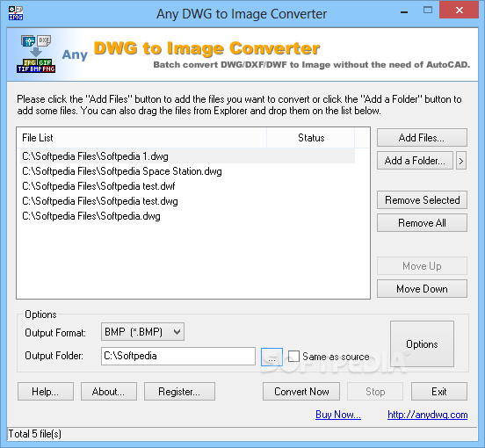Enable the Same as source checkbox
Screen dimensions: 485x448
point(293,356)
